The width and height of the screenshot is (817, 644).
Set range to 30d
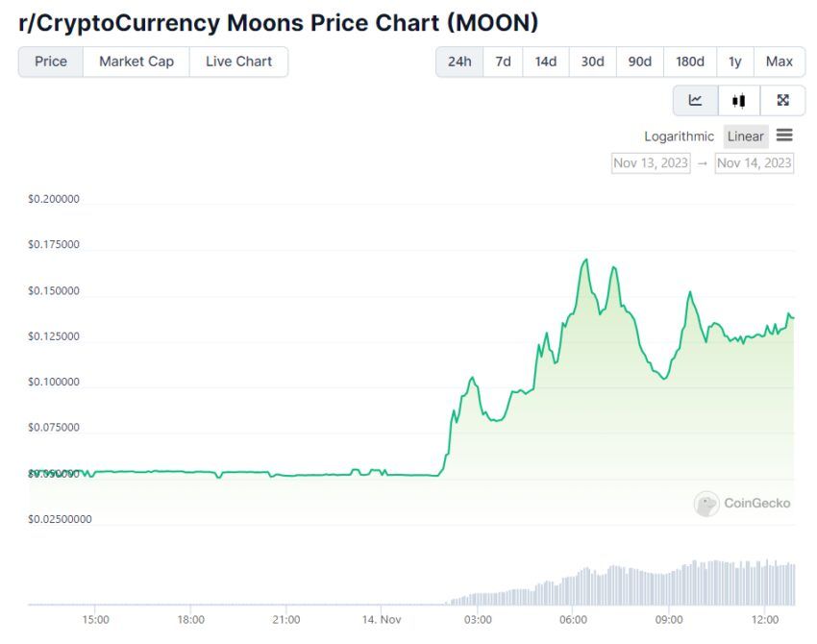[x=592, y=62]
